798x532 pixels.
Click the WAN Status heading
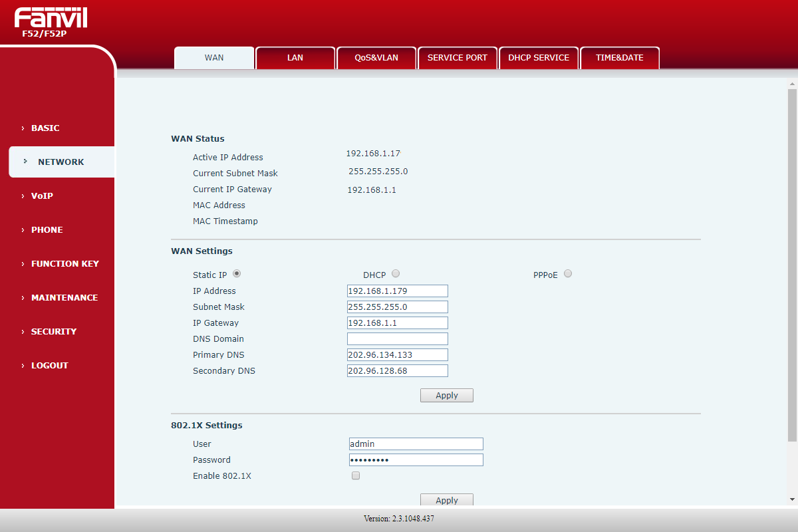tap(198, 139)
